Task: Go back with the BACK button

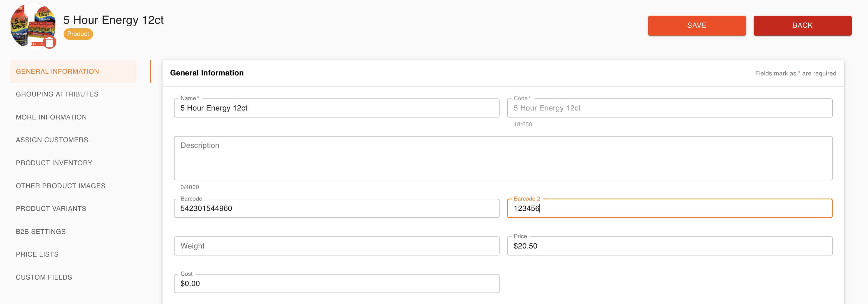Action: click(x=802, y=25)
